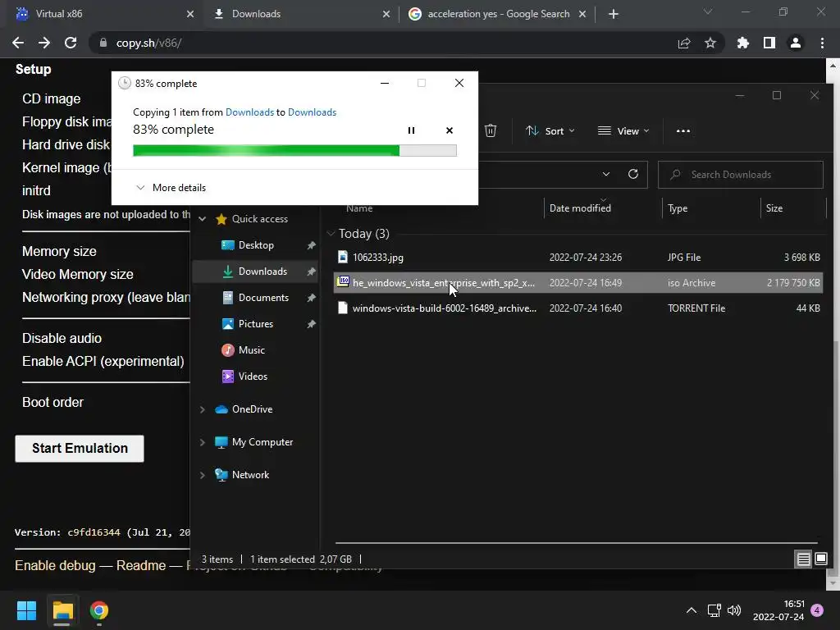The width and height of the screenshot is (840, 630).
Task: Reload the copy.sh page
Action: point(71,43)
